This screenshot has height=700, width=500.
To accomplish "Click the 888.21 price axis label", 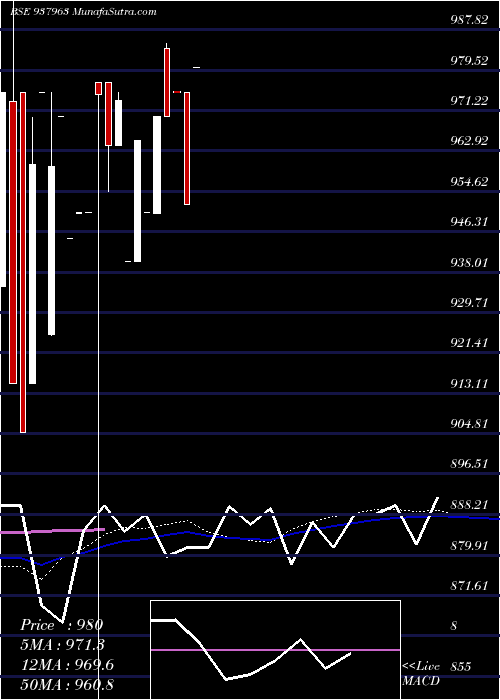I will point(468,505).
